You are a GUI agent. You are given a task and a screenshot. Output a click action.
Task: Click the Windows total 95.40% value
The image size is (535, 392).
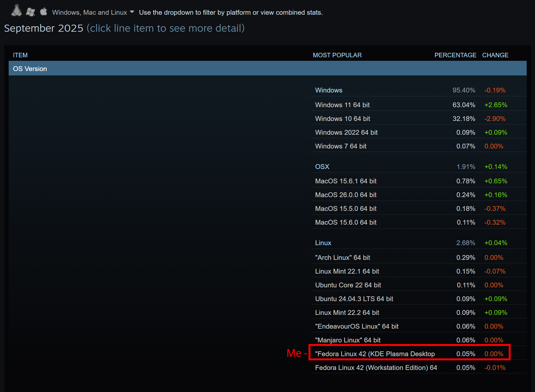(x=464, y=90)
